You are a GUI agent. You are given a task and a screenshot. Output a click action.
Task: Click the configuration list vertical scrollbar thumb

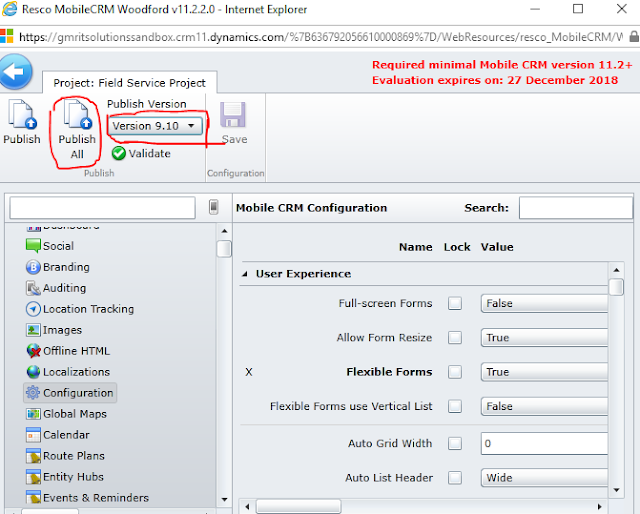(616, 287)
